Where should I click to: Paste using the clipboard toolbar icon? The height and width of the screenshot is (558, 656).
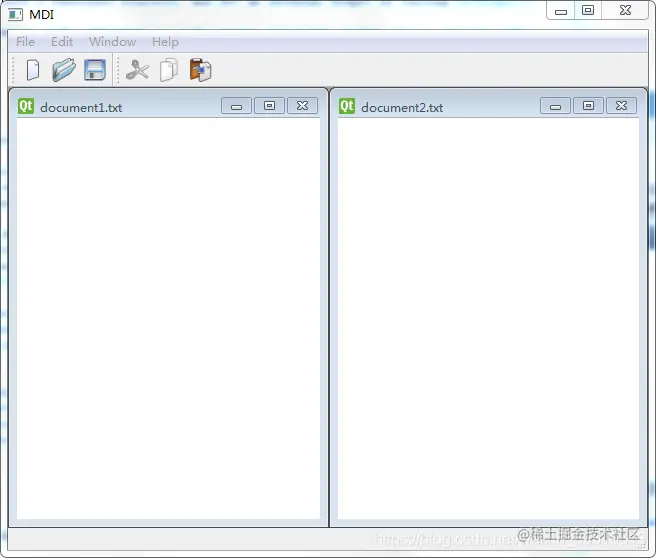tap(200, 70)
